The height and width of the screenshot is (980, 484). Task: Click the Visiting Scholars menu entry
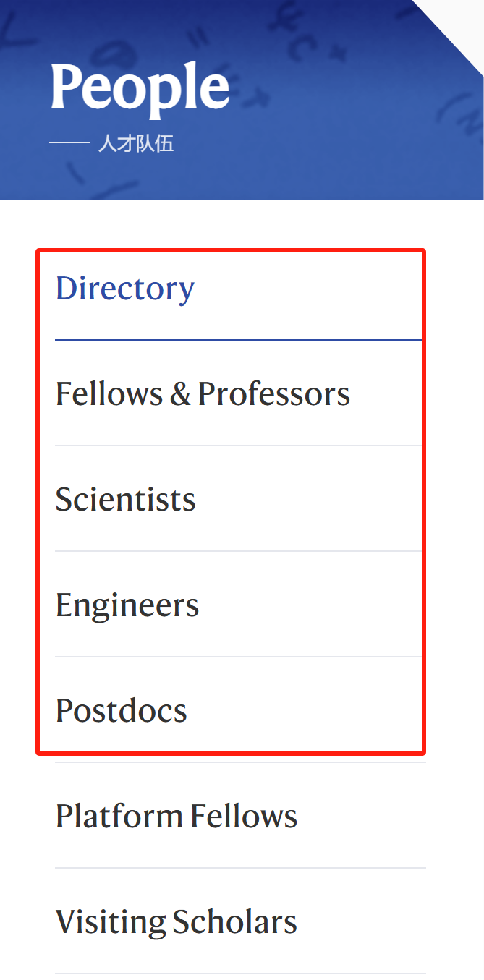click(x=177, y=922)
